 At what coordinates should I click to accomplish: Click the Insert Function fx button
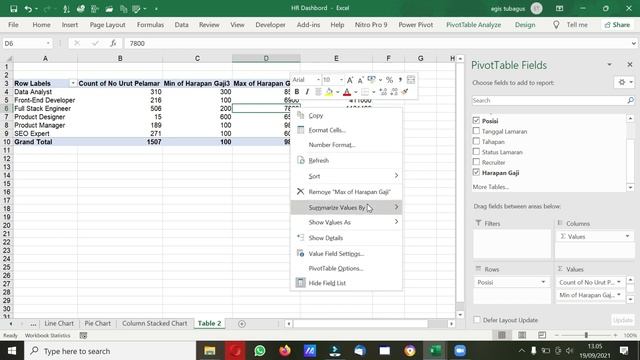(x=113, y=43)
